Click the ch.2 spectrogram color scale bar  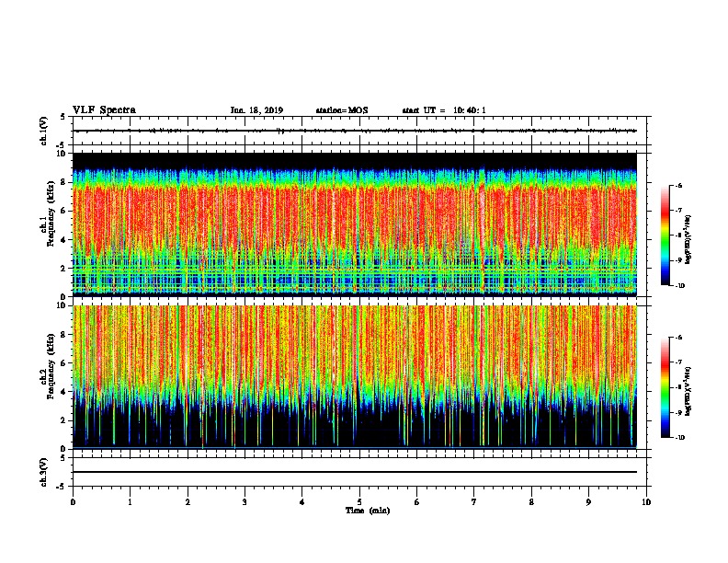point(665,387)
